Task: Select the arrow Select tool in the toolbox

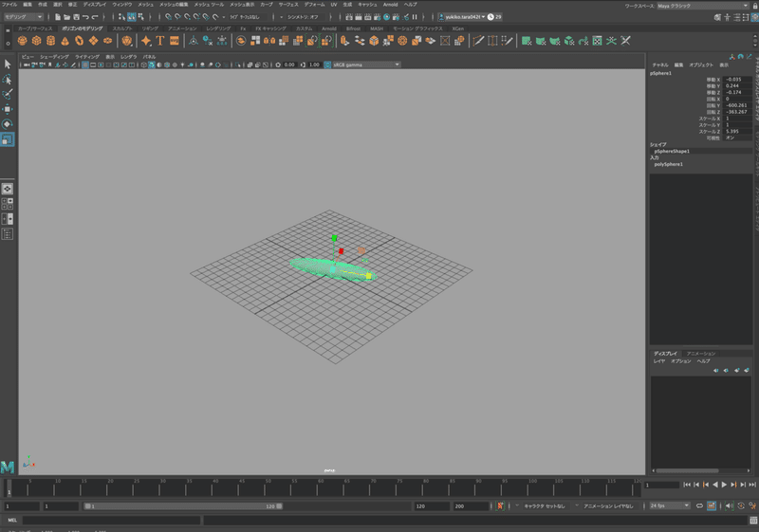Action: [x=8, y=64]
